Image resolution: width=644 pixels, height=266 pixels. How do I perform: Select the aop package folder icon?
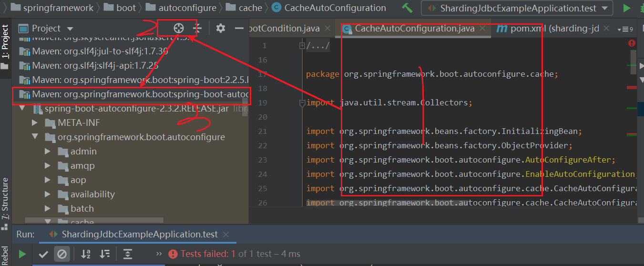63,180
